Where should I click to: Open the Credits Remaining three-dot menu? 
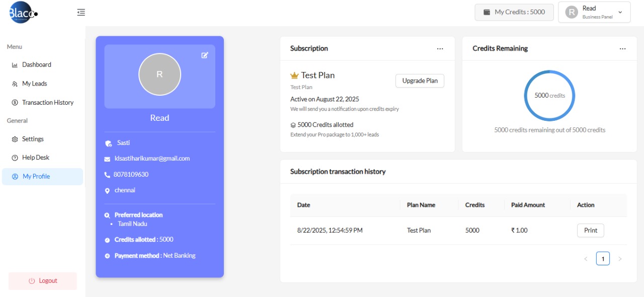point(623,49)
